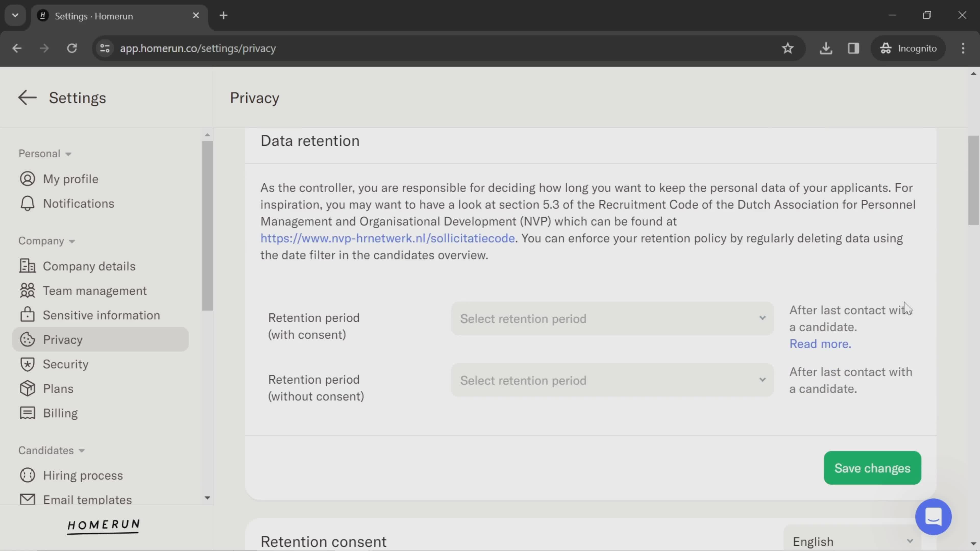Go to Team management

[x=95, y=291]
